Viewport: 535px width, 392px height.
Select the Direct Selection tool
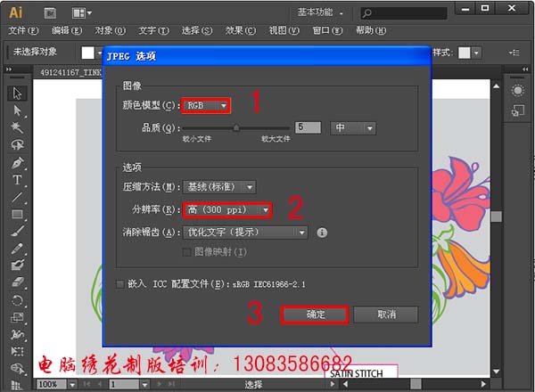17,110
